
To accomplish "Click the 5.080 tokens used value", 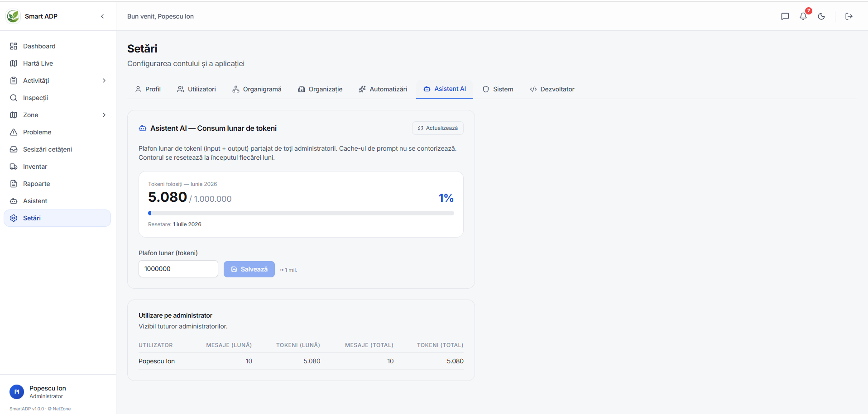I will pos(168,197).
